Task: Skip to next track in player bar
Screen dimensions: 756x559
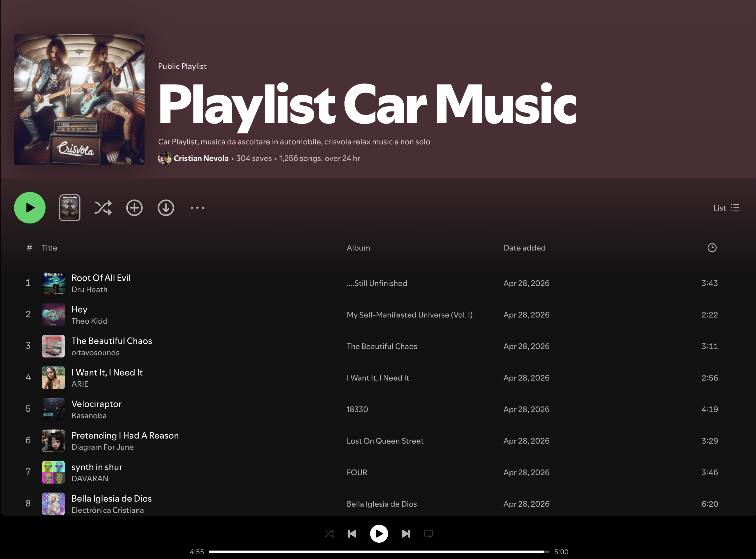Action: click(406, 534)
